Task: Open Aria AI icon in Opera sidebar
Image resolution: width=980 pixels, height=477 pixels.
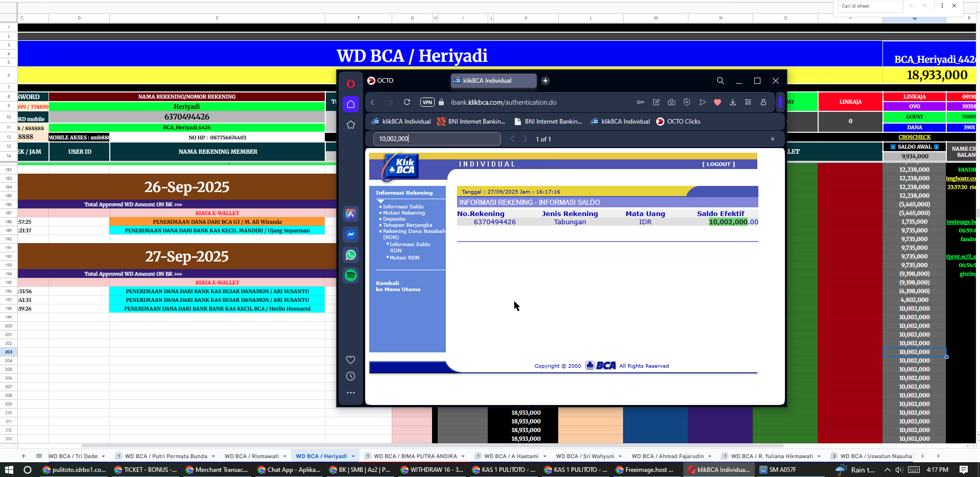Action: tap(351, 214)
